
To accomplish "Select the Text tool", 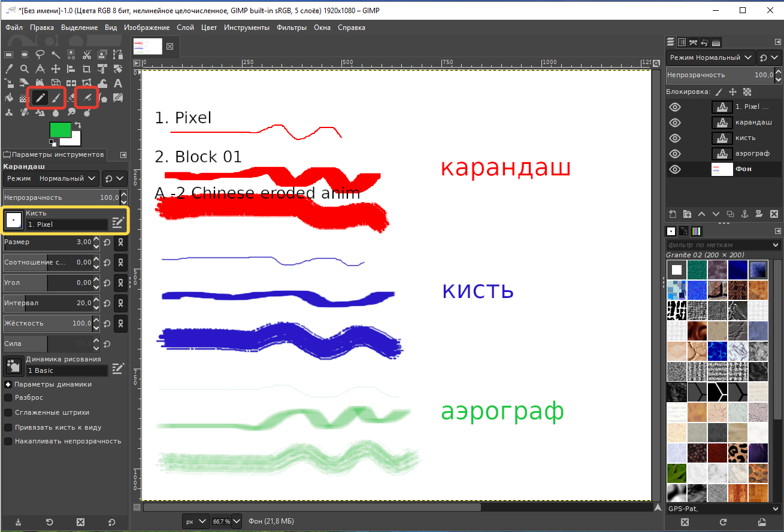I will pyautogui.click(x=118, y=83).
